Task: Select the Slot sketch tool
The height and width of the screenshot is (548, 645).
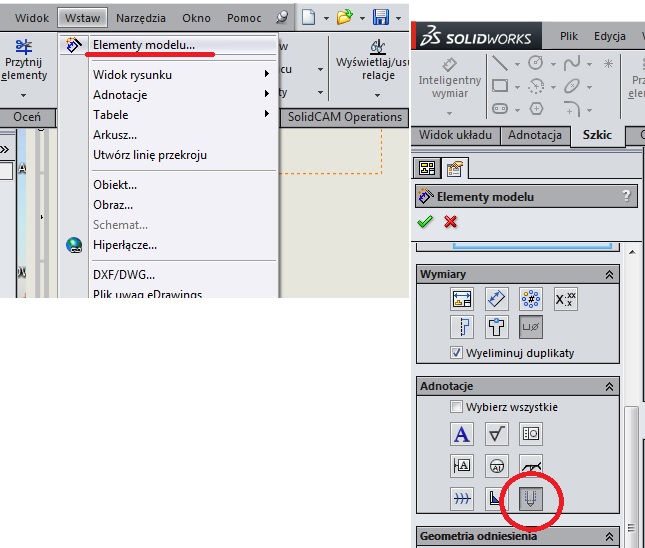Action: [x=500, y=109]
